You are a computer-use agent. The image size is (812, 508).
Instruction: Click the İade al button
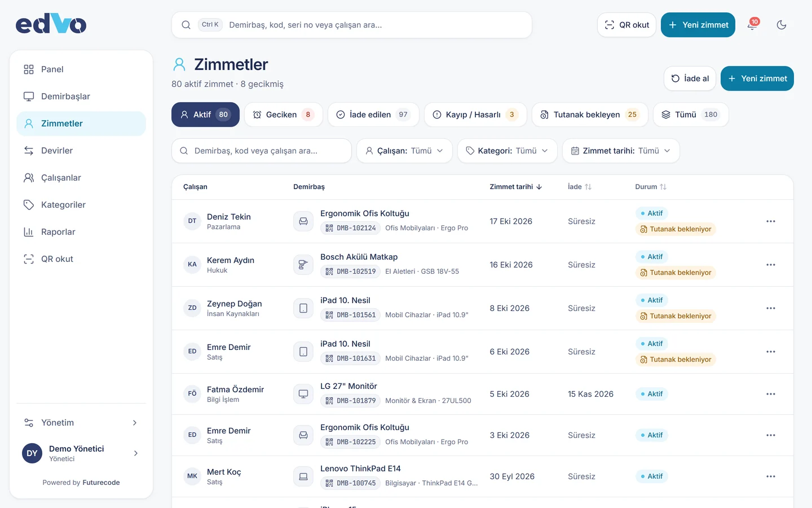pos(690,78)
